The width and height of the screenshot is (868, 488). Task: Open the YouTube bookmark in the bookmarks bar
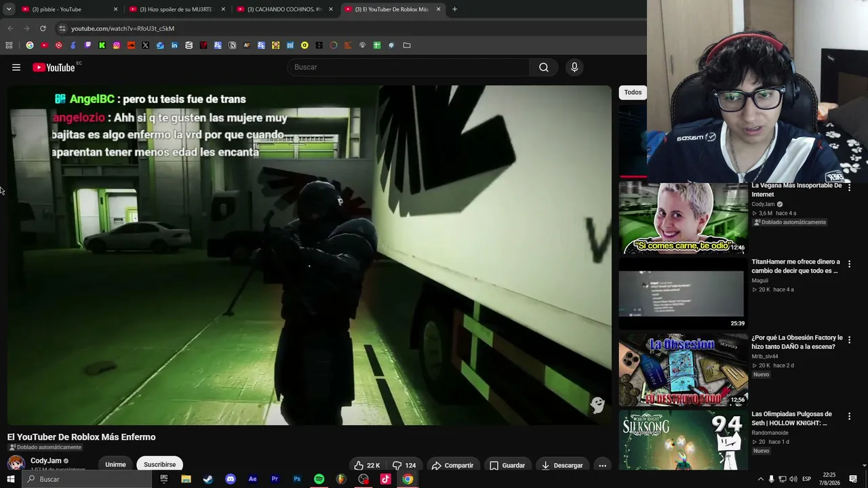coord(44,45)
